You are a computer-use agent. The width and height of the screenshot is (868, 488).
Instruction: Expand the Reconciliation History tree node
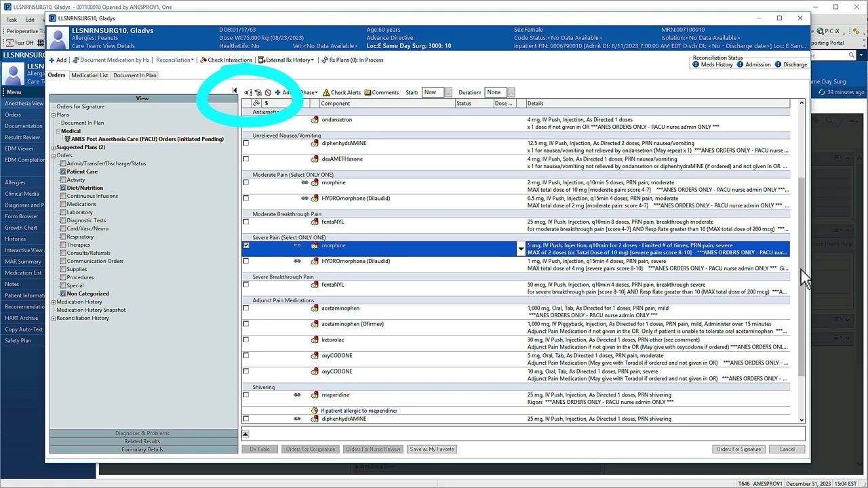point(54,318)
